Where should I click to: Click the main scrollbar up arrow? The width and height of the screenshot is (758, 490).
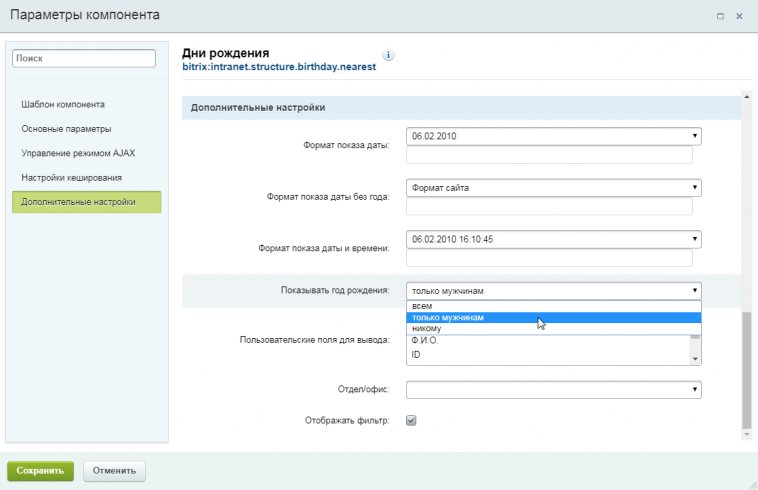click(746, 97)
